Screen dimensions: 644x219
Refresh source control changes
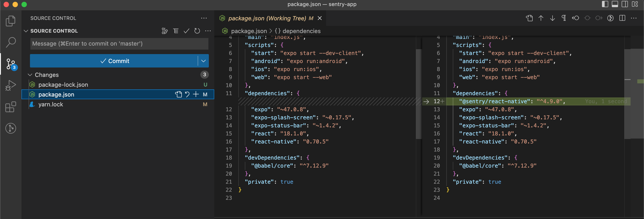[197, 31]
